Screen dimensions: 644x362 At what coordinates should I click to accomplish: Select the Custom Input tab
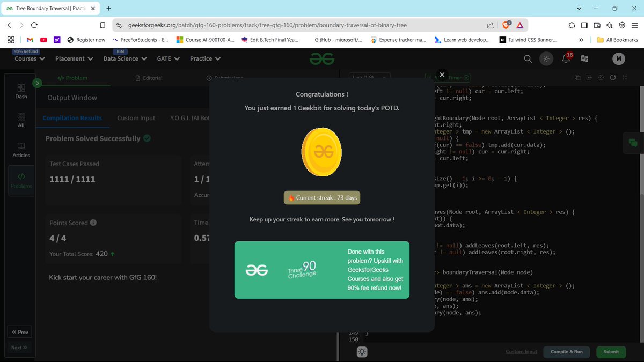tap(136, 118)
